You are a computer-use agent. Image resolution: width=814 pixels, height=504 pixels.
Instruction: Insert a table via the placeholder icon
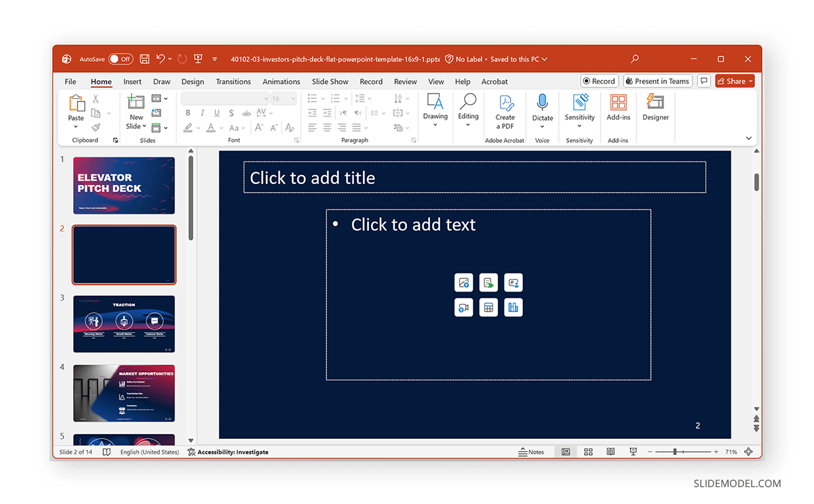488,307
